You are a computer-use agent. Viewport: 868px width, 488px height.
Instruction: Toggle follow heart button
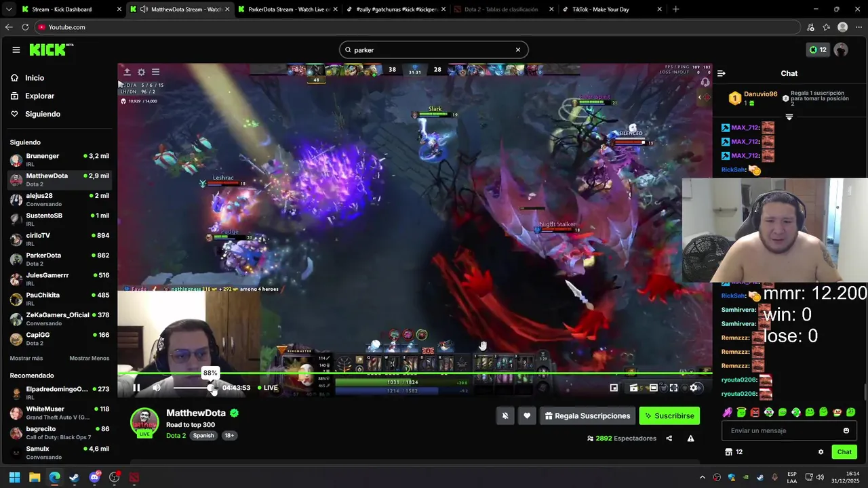tap(527, 416)
